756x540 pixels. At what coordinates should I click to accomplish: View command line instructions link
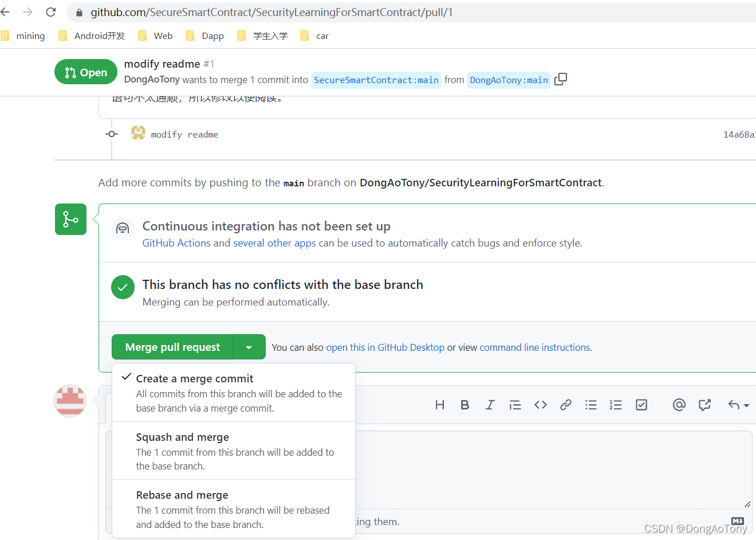[x=535, y=347]
